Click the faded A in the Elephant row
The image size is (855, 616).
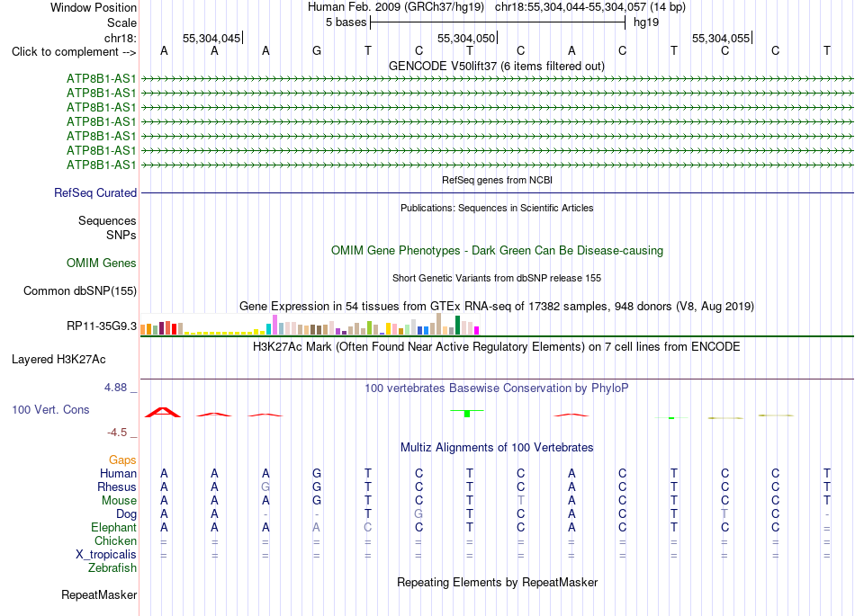(316, 528)
